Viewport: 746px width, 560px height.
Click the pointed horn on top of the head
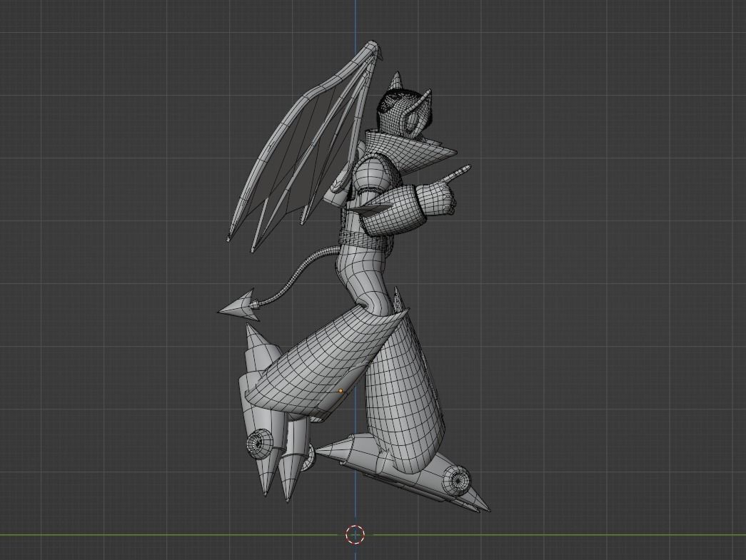point(397,81)
